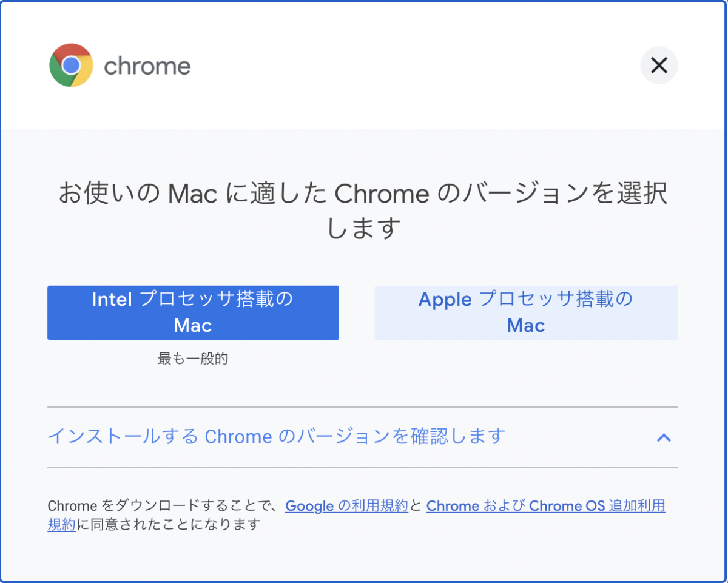Toggle インストールする Chrome のバージョンを確認します expander
The height and width of the screenshot is (583, 728).
point(276,436)
